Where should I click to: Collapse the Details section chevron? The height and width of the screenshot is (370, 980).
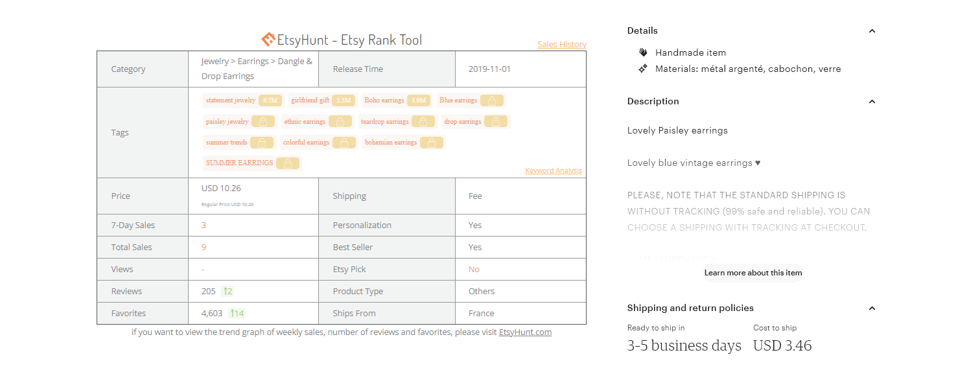click(872, 31)
